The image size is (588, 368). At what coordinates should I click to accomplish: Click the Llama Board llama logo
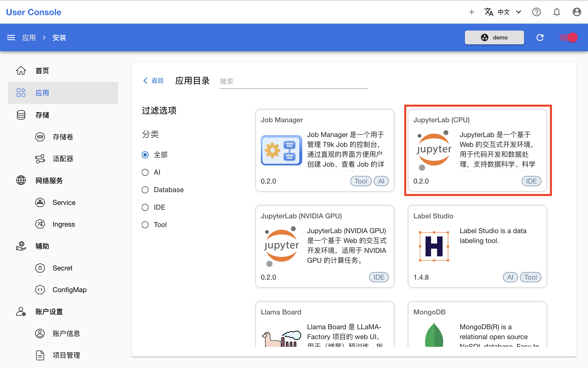[281, 338]
